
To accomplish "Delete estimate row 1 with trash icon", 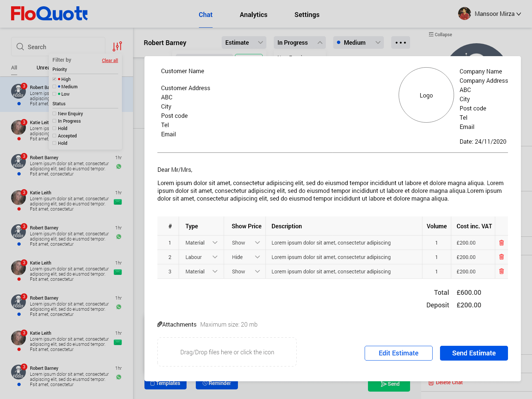I will tap(501, 243).
